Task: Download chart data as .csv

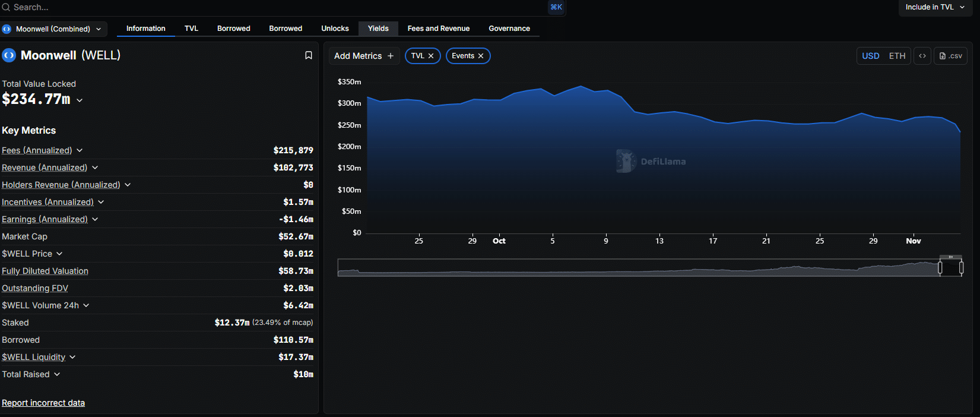Action: click(x=950, y=56)
